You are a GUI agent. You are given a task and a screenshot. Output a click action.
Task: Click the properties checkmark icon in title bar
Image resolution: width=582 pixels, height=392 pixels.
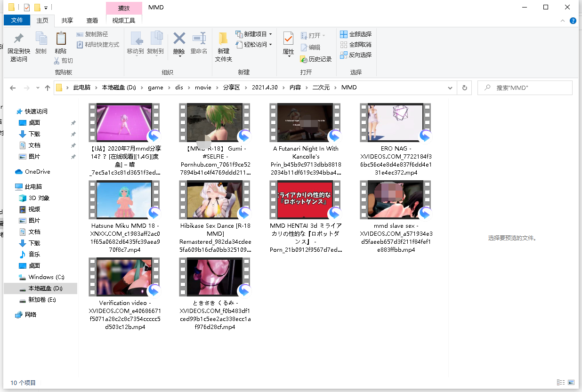[x=26, y=8]
